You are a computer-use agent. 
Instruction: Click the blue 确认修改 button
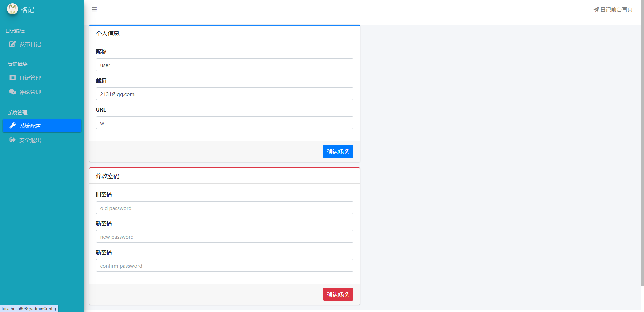point(338,151)
